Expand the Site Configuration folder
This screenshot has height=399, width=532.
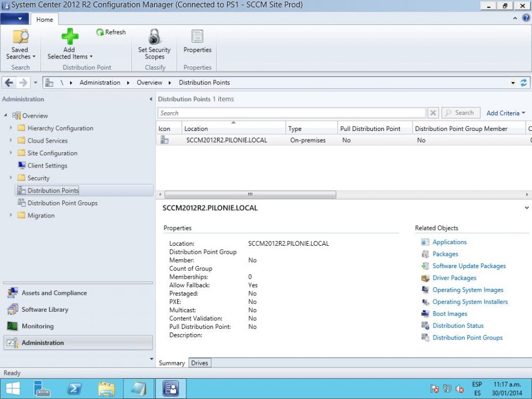11,153
